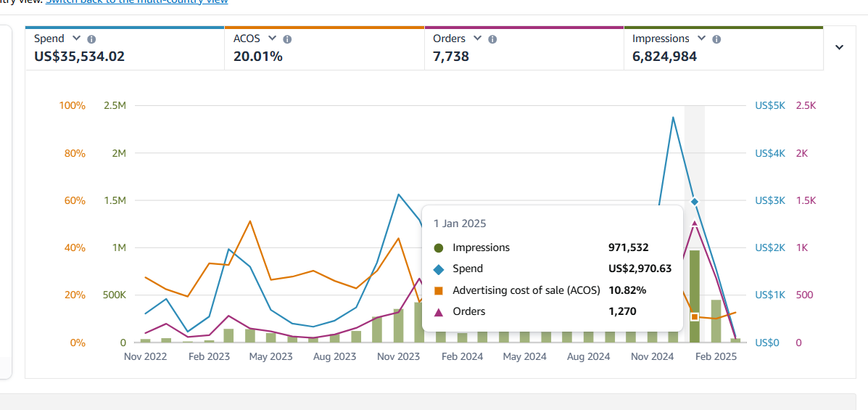The height and width of the screenshot is (410, 868).
Task: Click the Aug 2023 x-axis label
Action: (335, 357)
